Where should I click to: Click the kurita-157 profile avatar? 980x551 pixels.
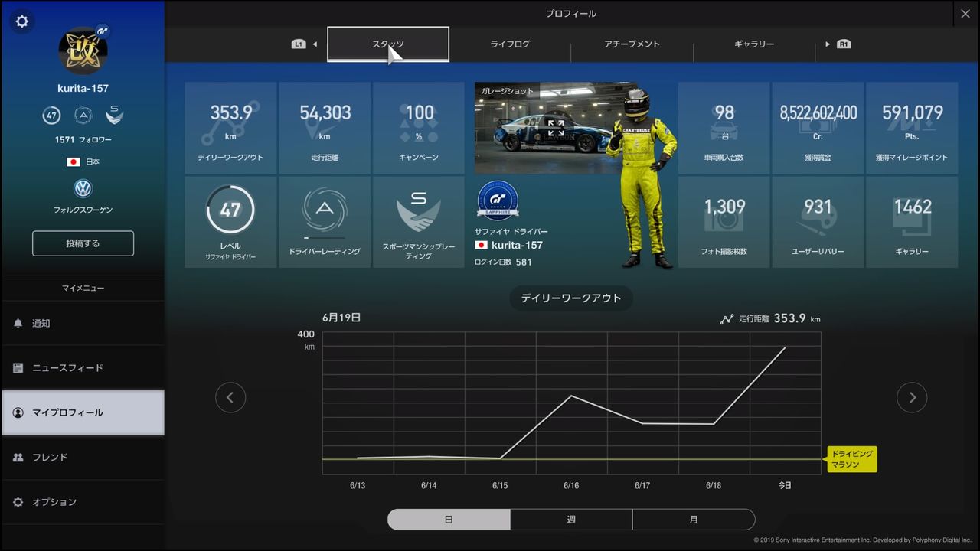(x=83, y=51)
